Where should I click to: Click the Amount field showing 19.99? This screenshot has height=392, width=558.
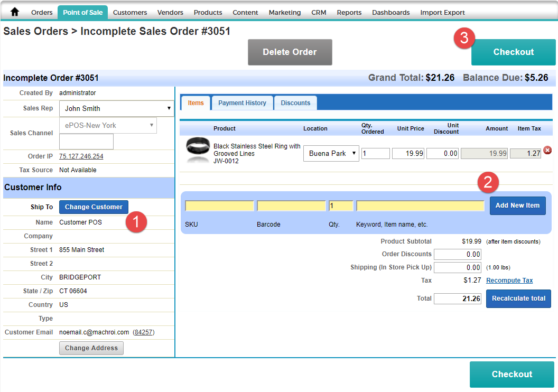484,153
